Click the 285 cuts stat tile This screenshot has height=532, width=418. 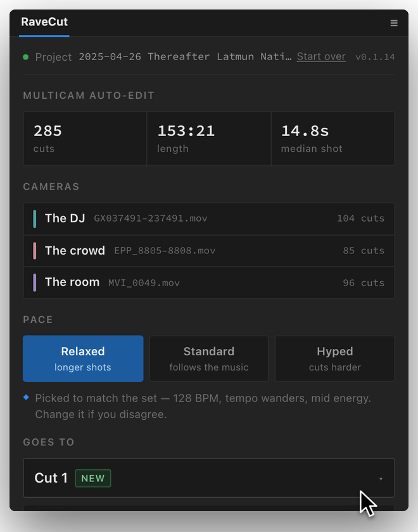[x=85, y=139]
